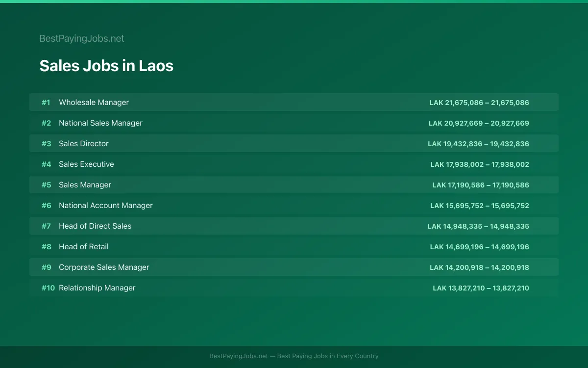Click Head of Direct Sales
This screenshot has height=368, width=588.
click(95, 226)
